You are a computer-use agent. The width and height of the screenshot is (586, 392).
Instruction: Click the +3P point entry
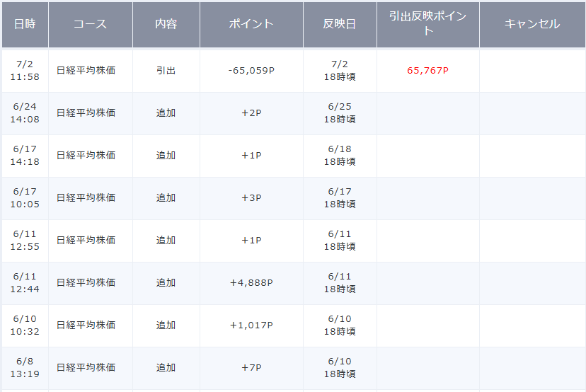251,198
